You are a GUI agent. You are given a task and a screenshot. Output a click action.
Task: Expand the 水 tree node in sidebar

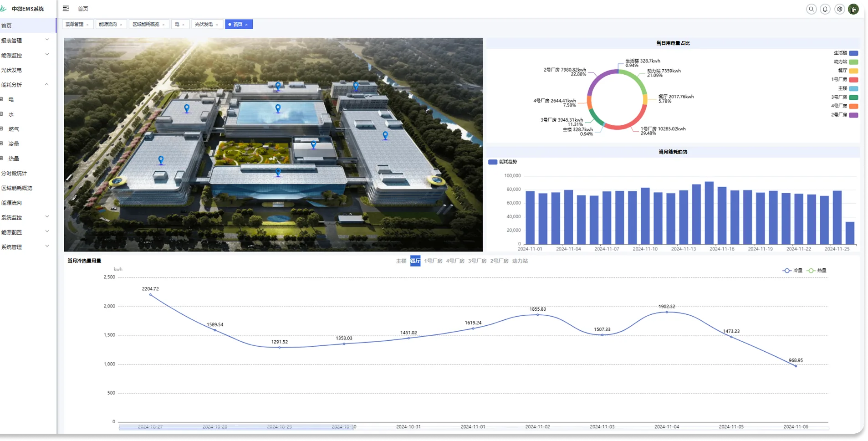point(2,114)
